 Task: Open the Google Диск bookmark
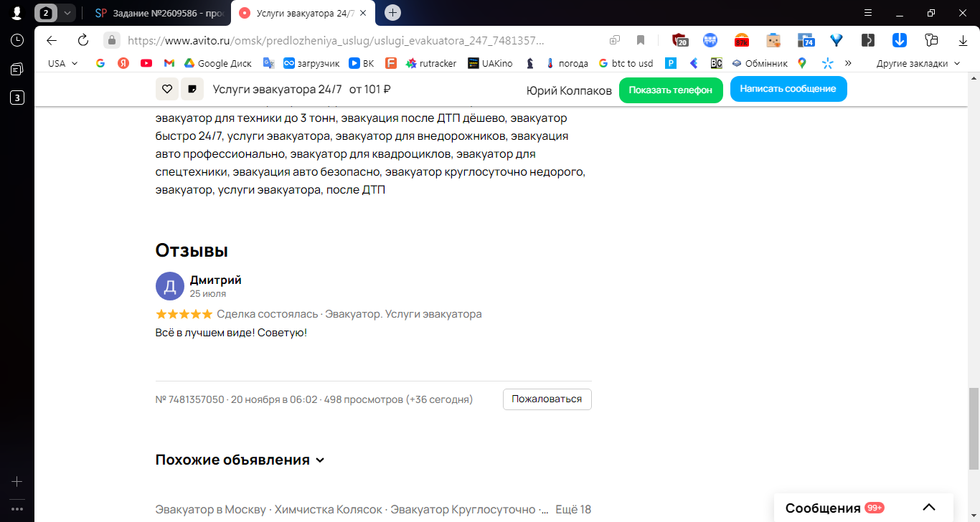[x=218, y=63]
